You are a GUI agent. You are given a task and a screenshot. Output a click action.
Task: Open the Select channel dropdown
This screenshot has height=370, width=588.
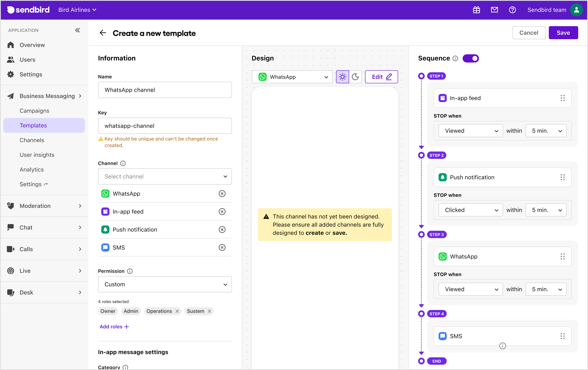tap(165, 176)
